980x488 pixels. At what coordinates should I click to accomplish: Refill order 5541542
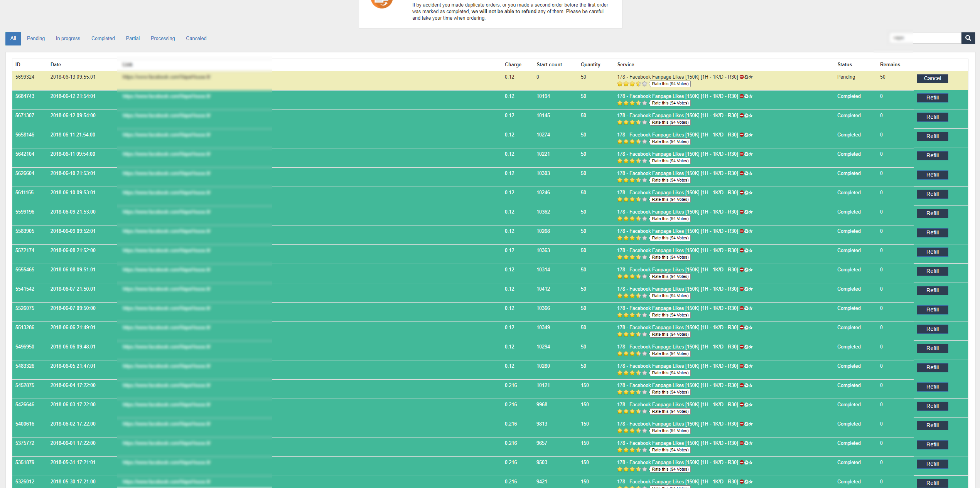[x=933, y=290]
